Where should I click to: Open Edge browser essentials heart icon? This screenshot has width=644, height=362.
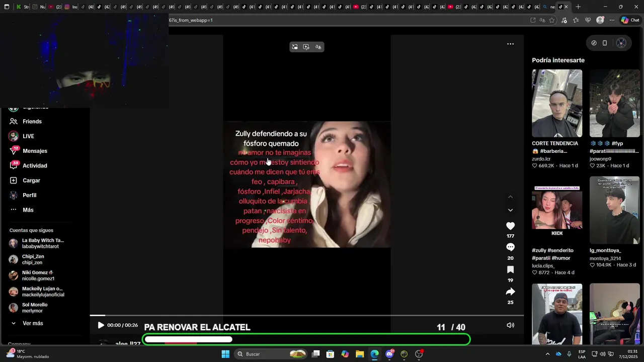(x=588, y=20)
